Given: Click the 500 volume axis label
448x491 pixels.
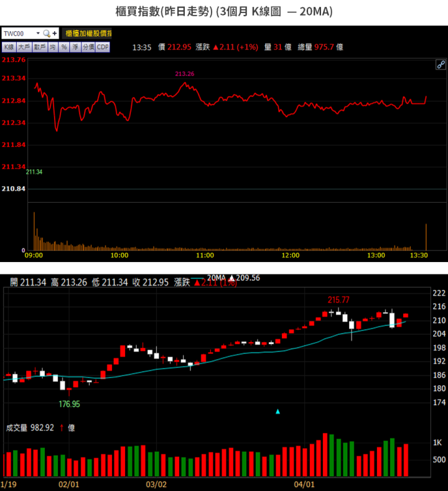Looking at the screenshot, I should pos(439,460).
